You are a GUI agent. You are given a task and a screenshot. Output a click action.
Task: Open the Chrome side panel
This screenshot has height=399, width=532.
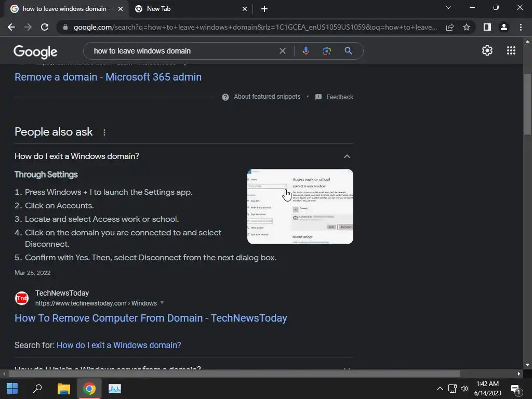(487, 27)
